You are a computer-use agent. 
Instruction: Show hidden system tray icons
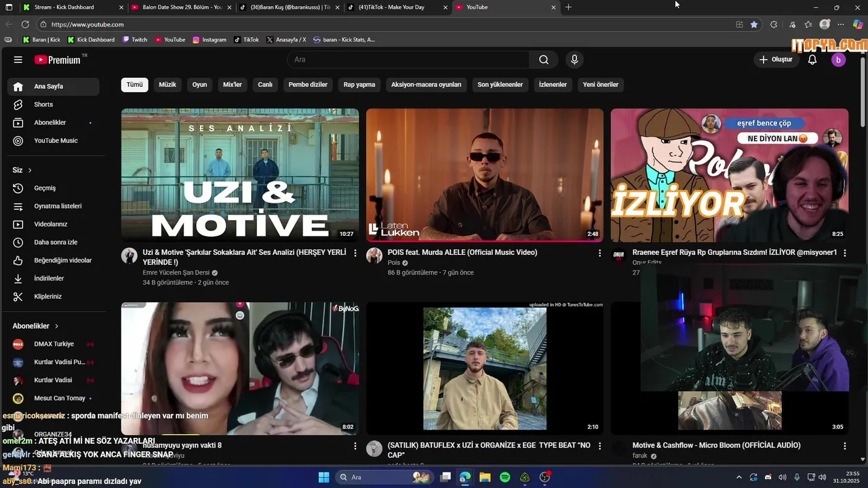738,477
